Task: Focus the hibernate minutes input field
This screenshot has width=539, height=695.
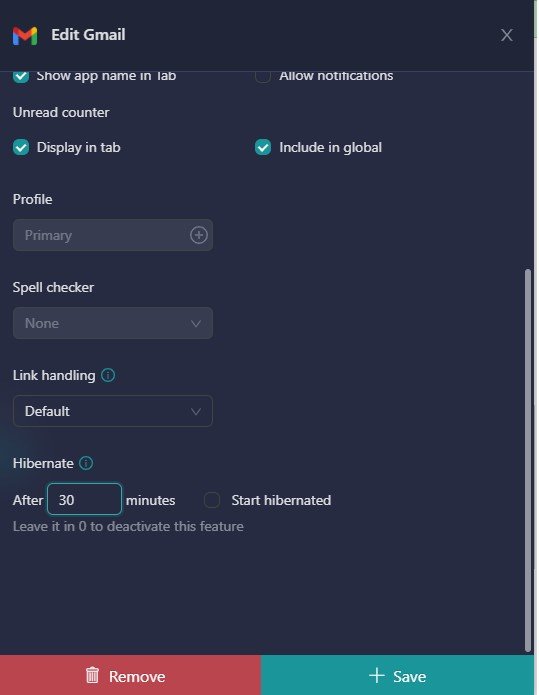Action: pyautogui.click(x=84, y=499)
